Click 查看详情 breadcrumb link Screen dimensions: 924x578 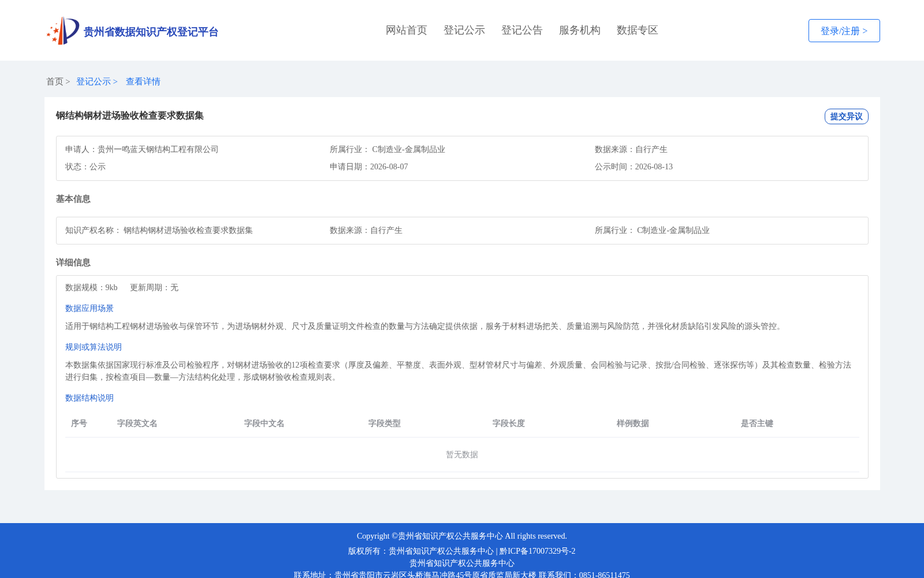click(143, 81)
